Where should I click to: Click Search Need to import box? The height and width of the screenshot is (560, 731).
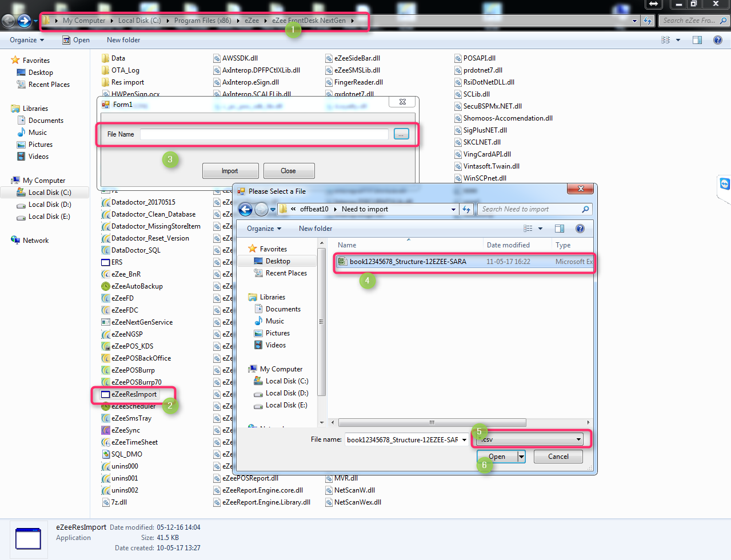pos(534,209)
